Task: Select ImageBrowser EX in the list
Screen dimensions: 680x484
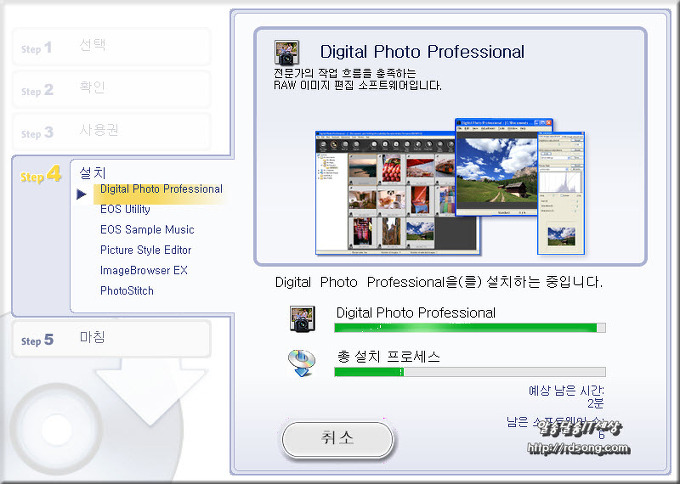Action: tap(144, 270)
